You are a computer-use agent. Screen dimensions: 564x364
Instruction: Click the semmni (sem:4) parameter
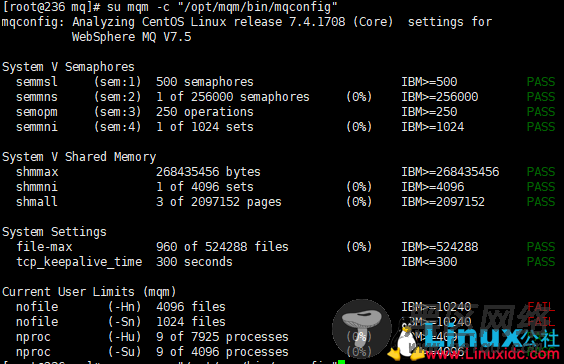[x=78, y=127]
